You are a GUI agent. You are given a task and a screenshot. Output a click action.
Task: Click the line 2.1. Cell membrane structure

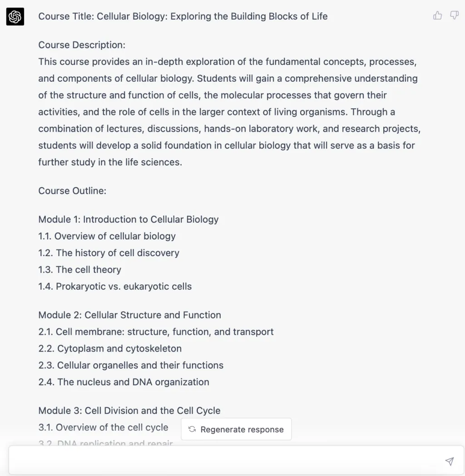point(156,332)
